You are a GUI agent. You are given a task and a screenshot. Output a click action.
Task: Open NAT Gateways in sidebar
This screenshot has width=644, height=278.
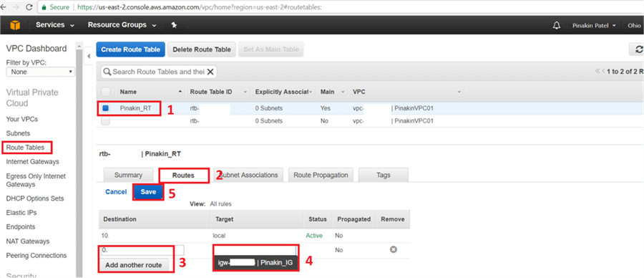pos(28,241)
